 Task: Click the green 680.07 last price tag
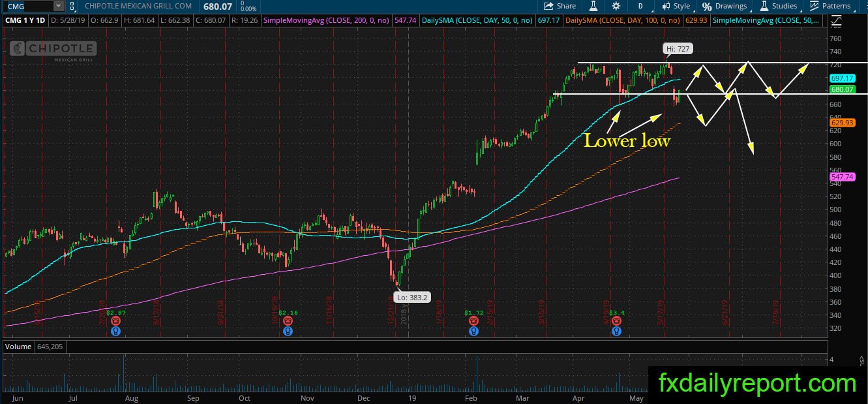pyautogui.click(x=841, y=89)
